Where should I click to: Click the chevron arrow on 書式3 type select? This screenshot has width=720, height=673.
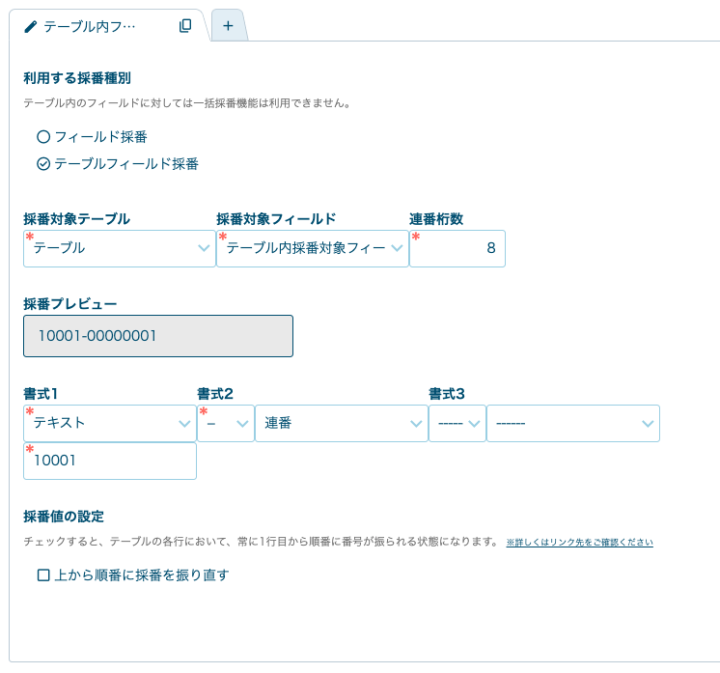click(x=647, y=423)
